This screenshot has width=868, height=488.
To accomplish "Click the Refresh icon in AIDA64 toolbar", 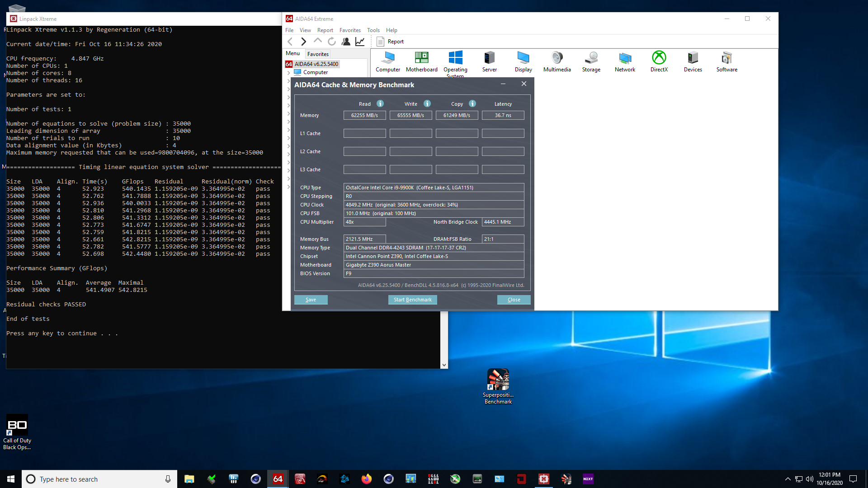I will [332, 42].
